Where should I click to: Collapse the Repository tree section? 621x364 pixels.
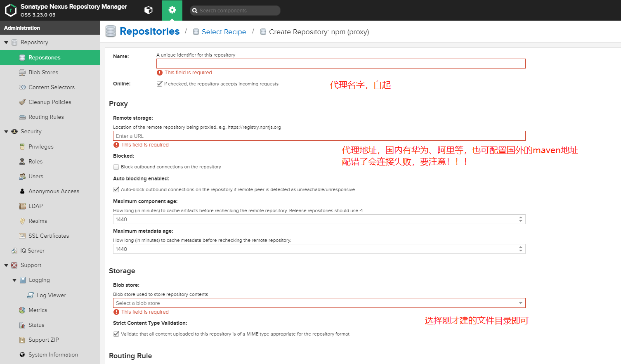coord(6,43)
